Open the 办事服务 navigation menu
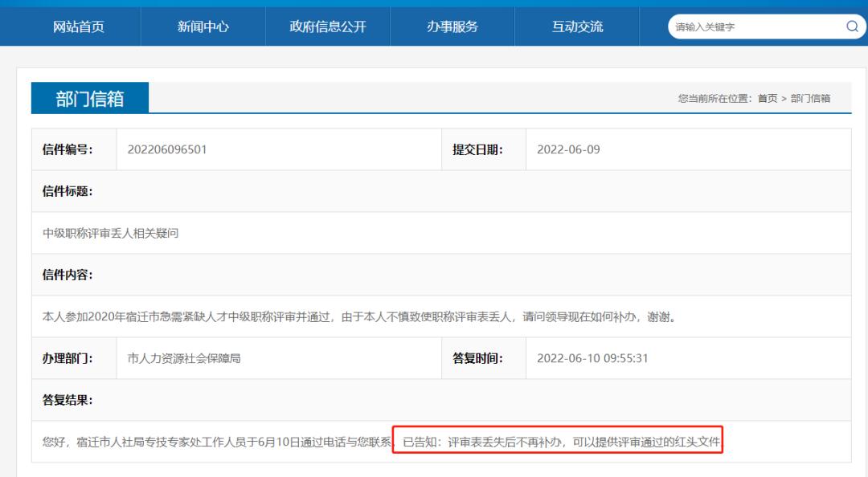Screen dimensions: 868x477 tap(452, 26)
